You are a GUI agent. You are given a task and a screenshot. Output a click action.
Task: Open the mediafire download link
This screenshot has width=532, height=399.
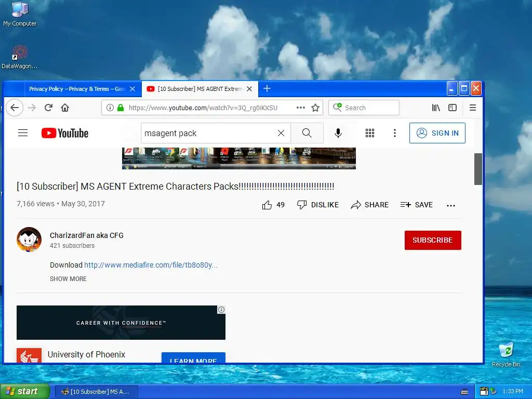click(x=151, y=265)
